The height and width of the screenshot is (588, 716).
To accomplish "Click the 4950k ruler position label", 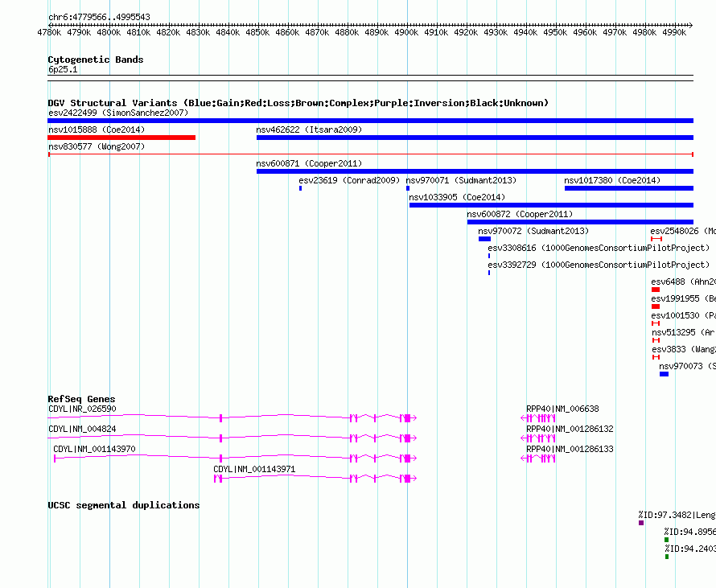I will coord(555,32).
